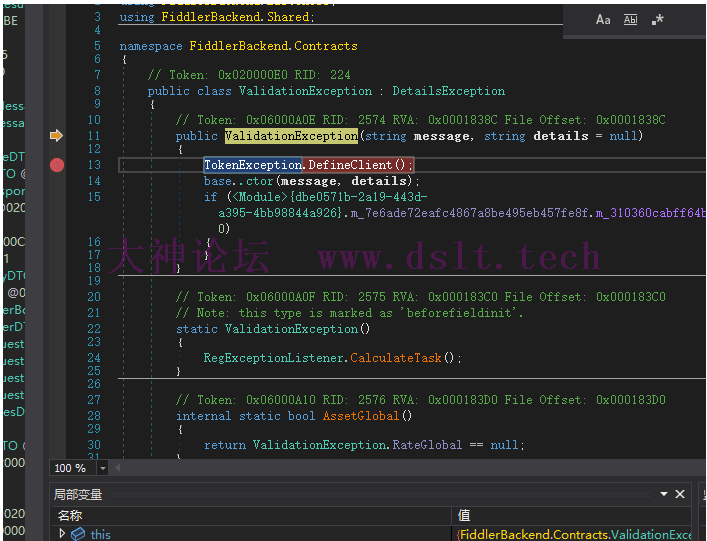This screenshot has height=541, width=707.
Task: Toggle Match Whole Word search option
Action: 630,19
